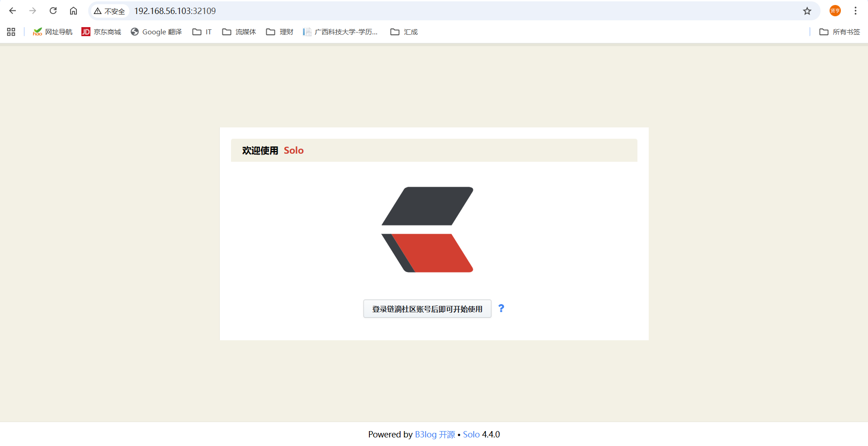
Task: Select the address bar URL 192.168.56.103:32109
Action: [175, 11]
